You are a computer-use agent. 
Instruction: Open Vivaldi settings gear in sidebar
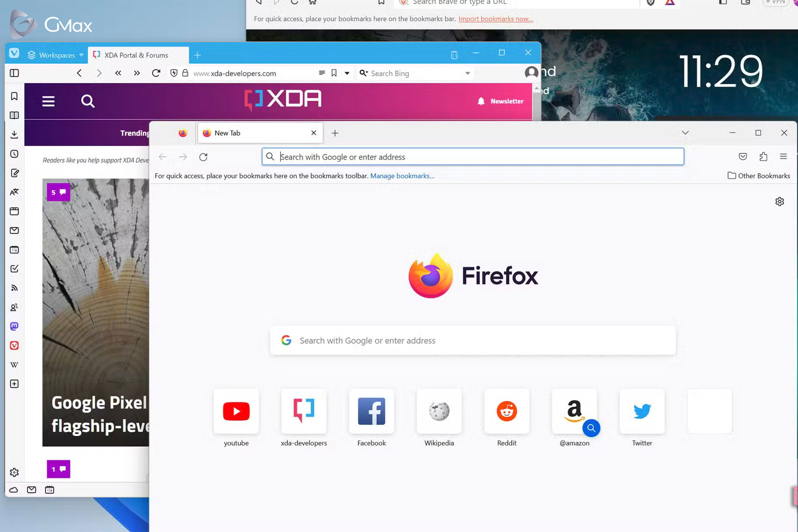tap(14, 473)
